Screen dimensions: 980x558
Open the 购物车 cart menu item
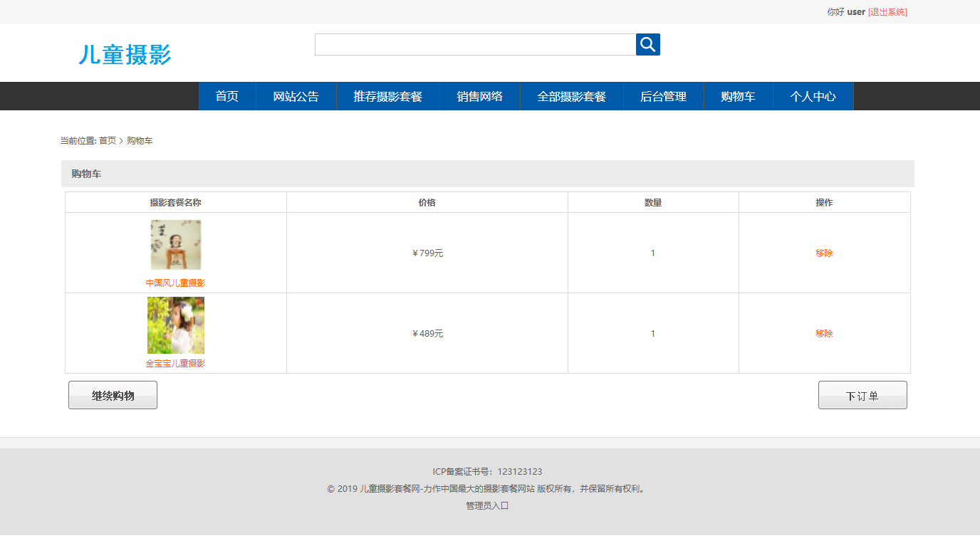click(738, 96)
